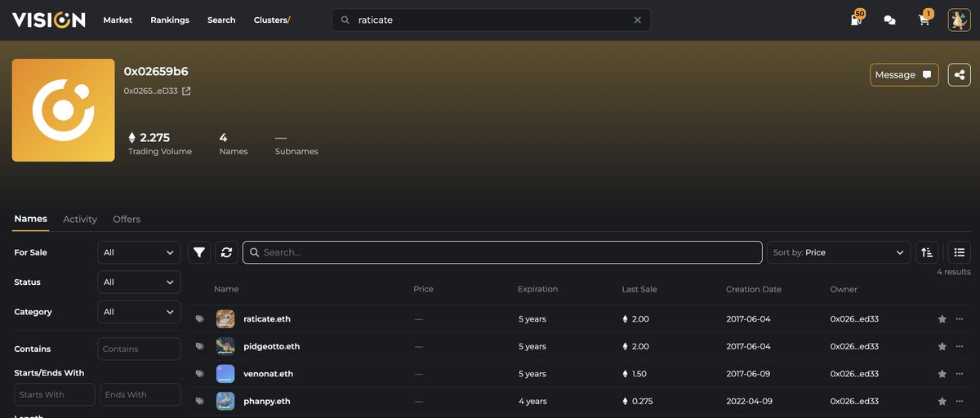Open the Rankings menu
Viewport: 980px width, 418px height.
pyautogui.click(x=170, y=20)
